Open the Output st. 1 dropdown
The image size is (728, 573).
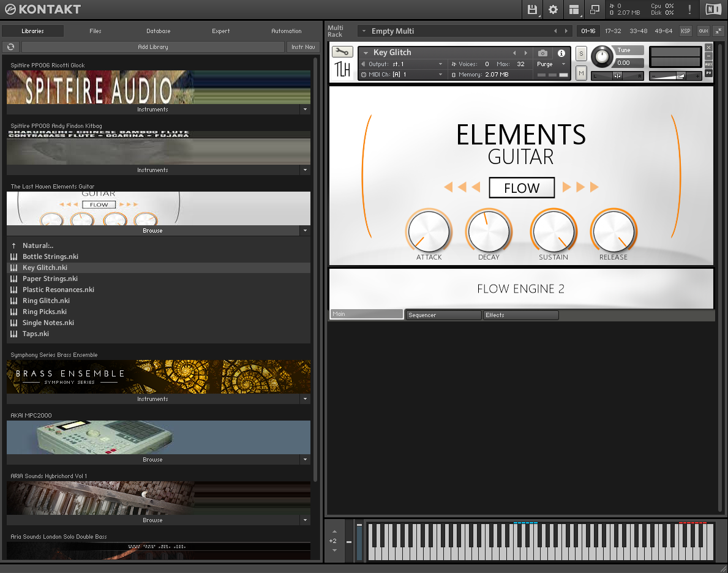440,64
